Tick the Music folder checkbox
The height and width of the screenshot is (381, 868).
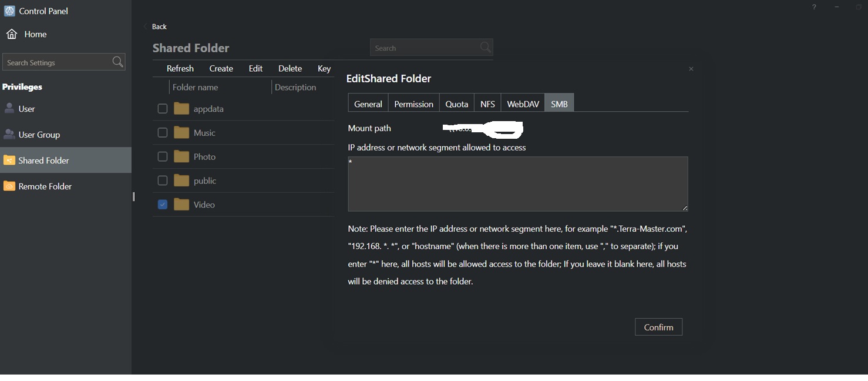tap(163, 133)
